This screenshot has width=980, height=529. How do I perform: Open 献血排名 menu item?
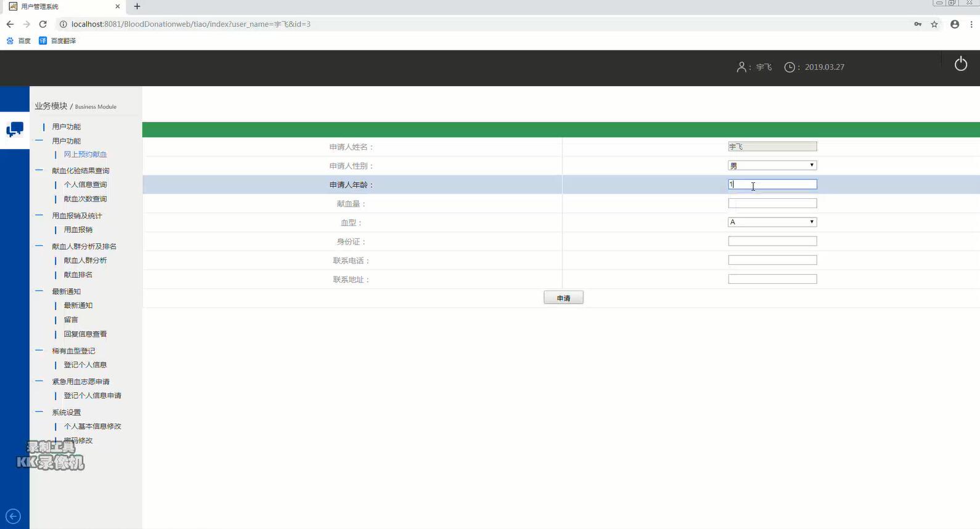click(78, 275)
